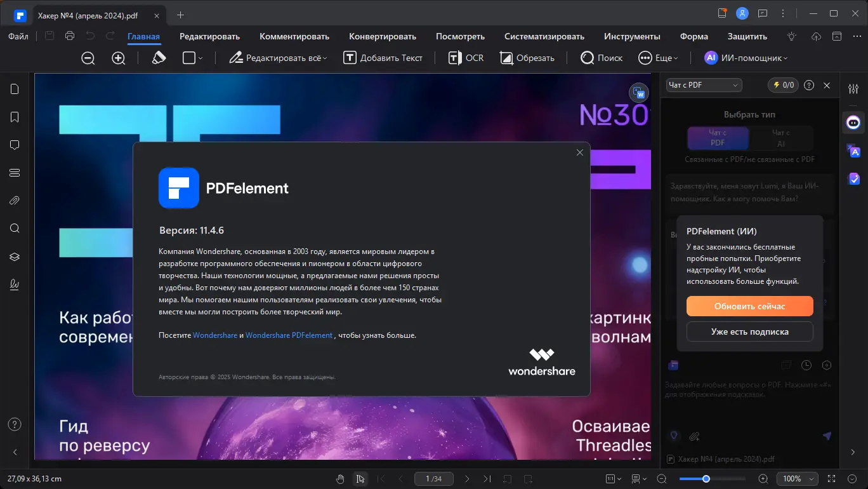868x489 pixels.
Task: Open the user account avatar
Action: point(742,13)
